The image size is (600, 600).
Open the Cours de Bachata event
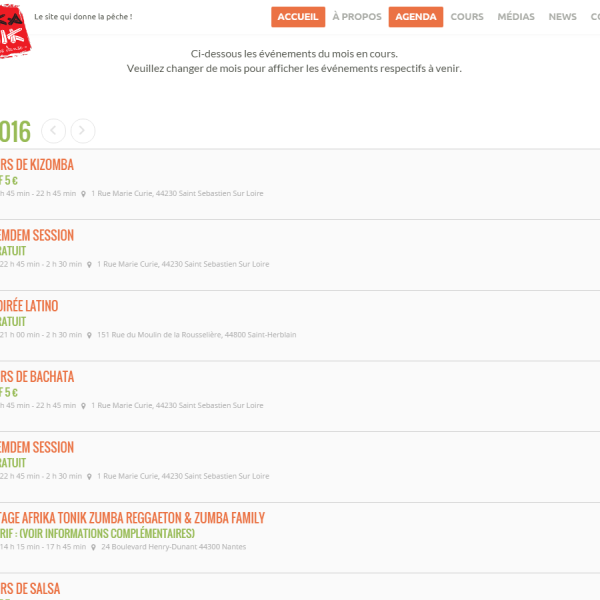(x=37, y=377)
